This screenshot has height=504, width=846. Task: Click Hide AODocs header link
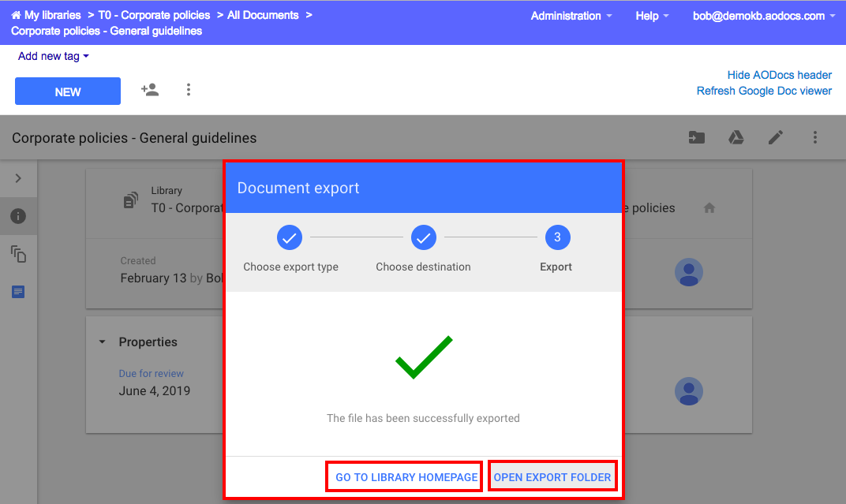point(779,75)
